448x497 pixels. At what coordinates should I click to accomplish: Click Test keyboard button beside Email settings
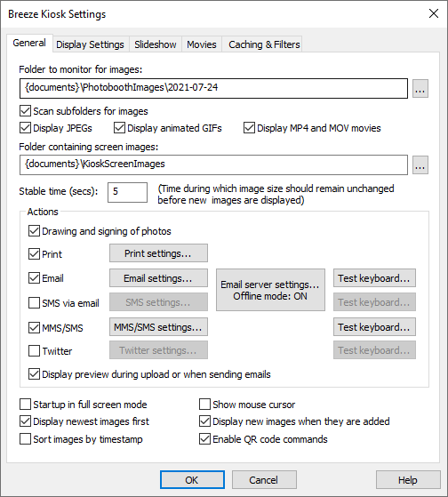[374, 278]
